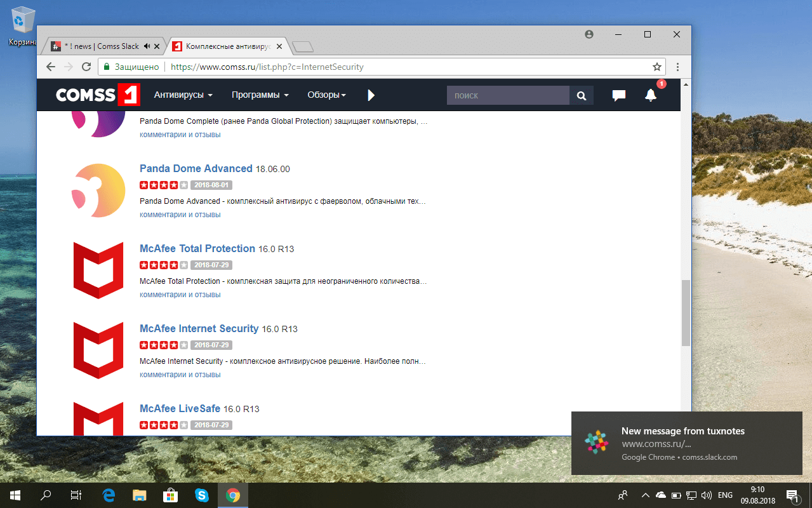Open Panda Dome Advanced link
The width and height of the screenshot is (812, 508).
pos(196,168)
